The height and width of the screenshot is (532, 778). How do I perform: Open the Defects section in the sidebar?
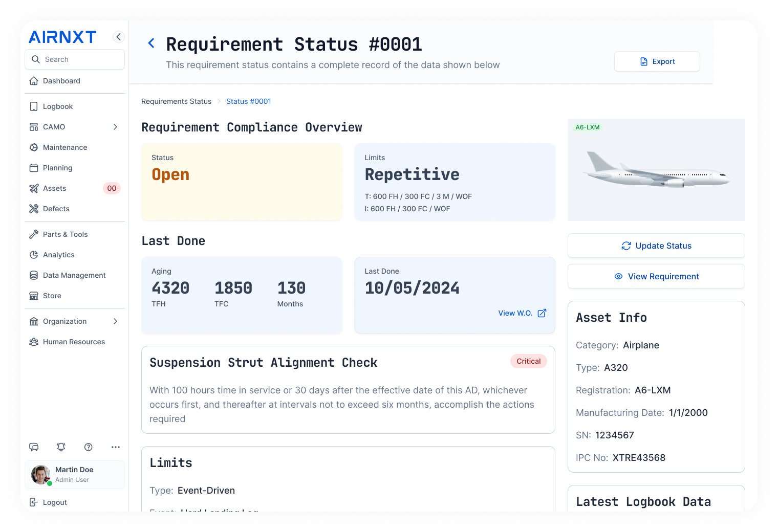pyautogui.click(x=56, y=209)
